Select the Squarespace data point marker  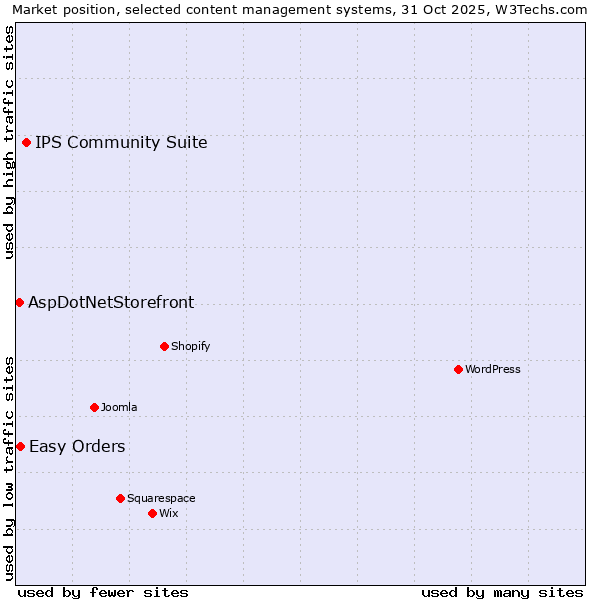tap(120, 498)
